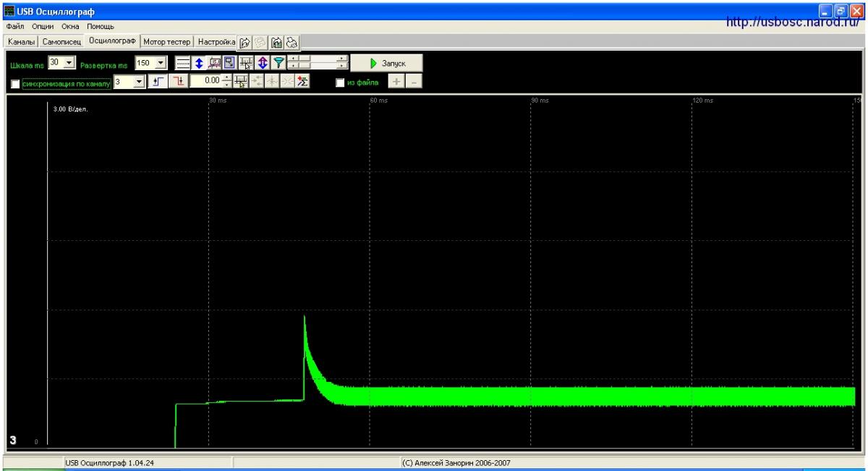Click the grid lines display icon
This screenshot has height=471, width=868.
tap(183, 64)
